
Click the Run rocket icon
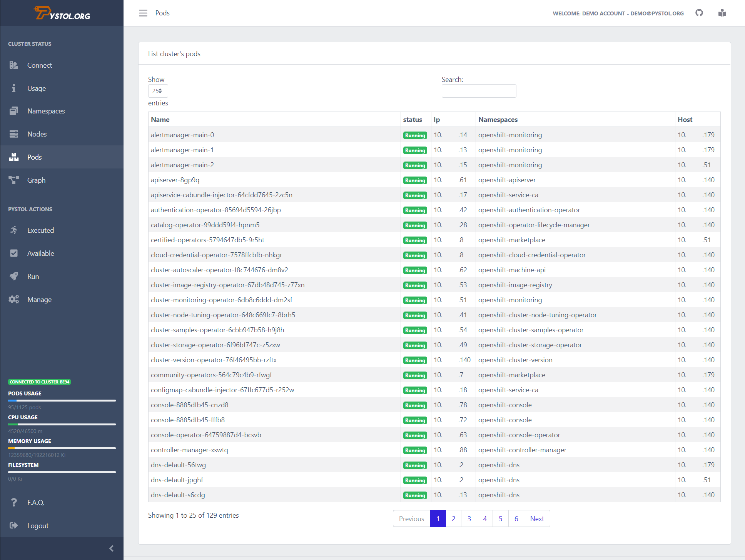[14, 276]
